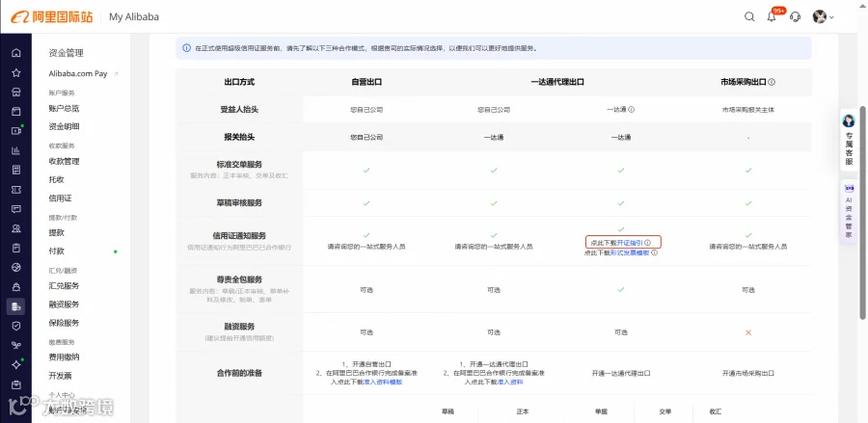Click the headset customer service icon
This screenshot has width=868, height=423.
coord(796,16)
